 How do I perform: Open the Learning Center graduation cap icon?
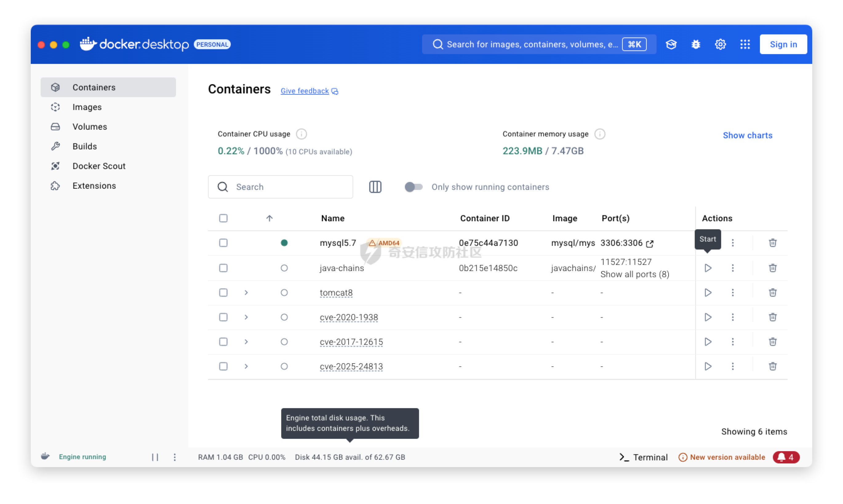671,45
